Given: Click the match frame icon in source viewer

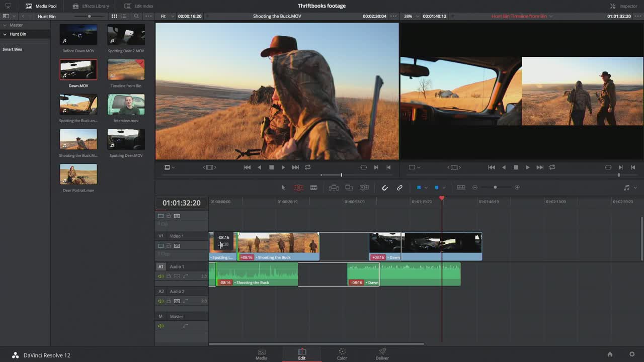Looking at the screenshot, I should 364,167.
